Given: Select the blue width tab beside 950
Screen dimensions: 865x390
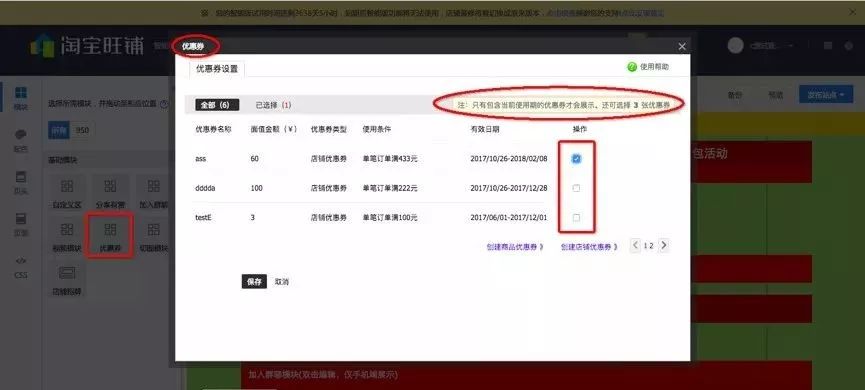Looking at the screenshot, I should [60, 130].
